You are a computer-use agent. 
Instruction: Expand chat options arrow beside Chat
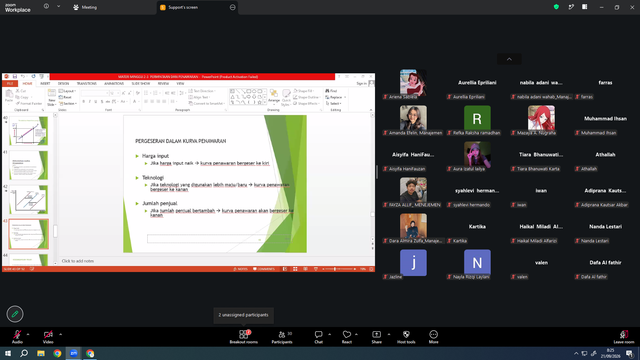329,334
